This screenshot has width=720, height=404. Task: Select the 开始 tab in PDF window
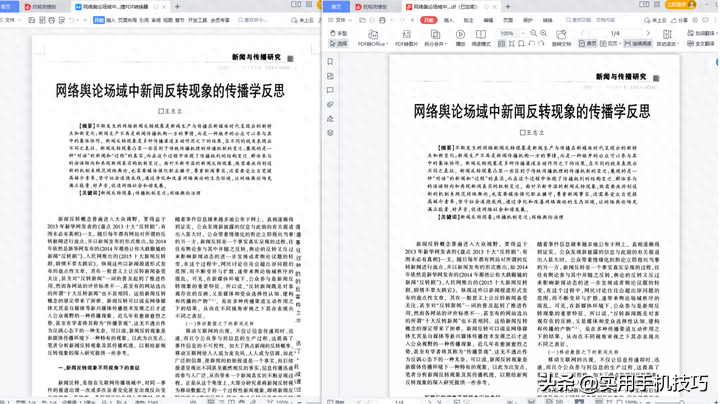pos(428,20)
